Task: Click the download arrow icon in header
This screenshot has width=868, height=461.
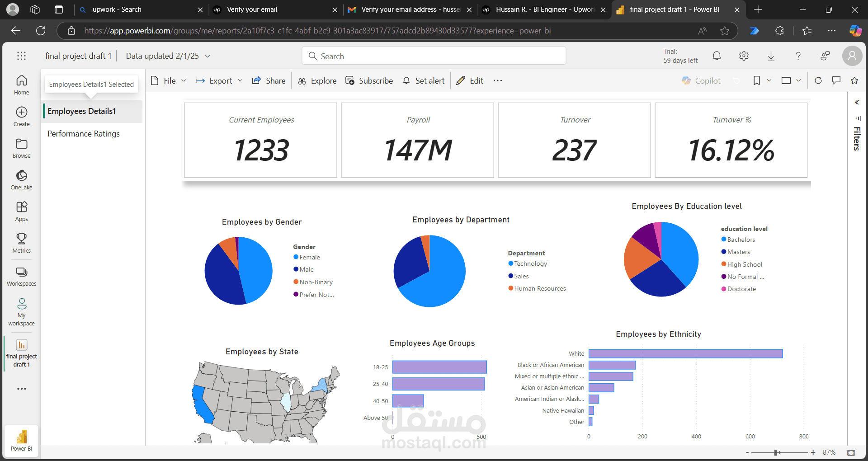Action: click(771, 56)
